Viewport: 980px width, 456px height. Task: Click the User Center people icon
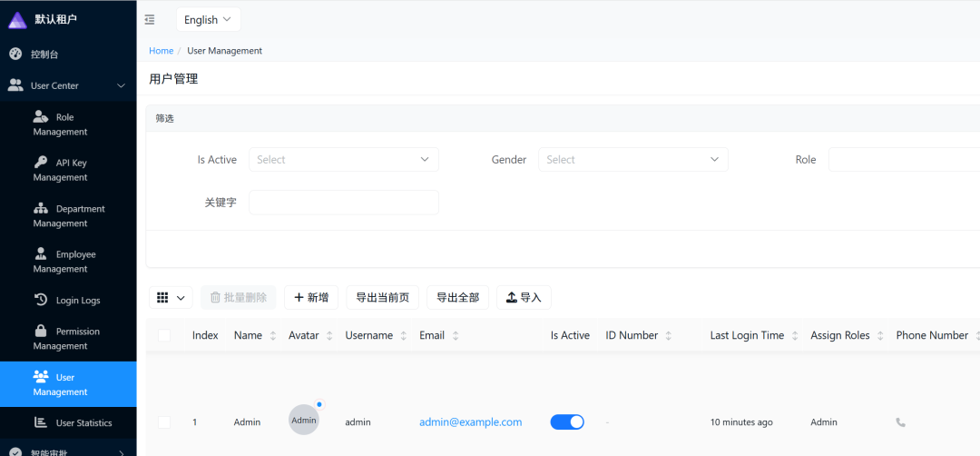(15, 85)
